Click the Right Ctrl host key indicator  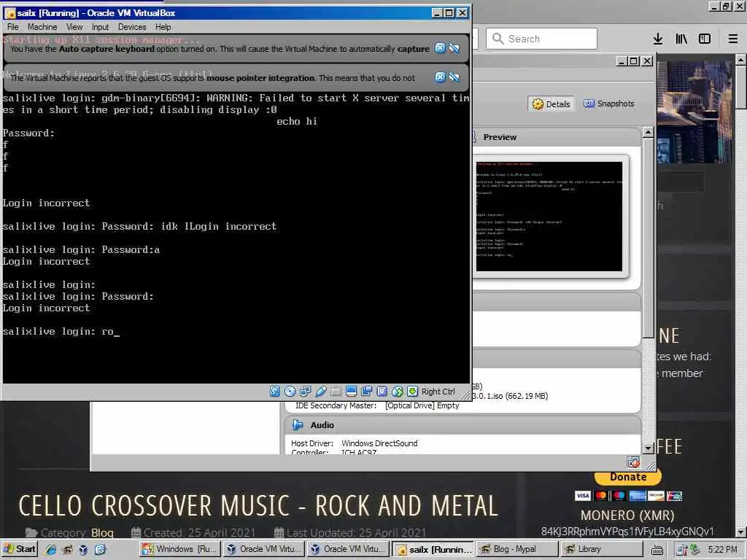pos(438,392)
